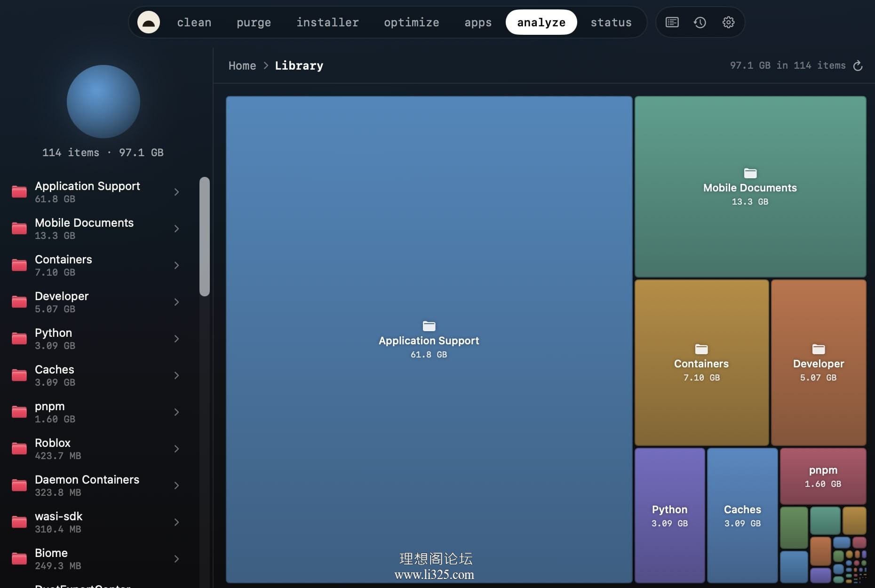Expand Application Support chevron in sidebar

point(176,192)
